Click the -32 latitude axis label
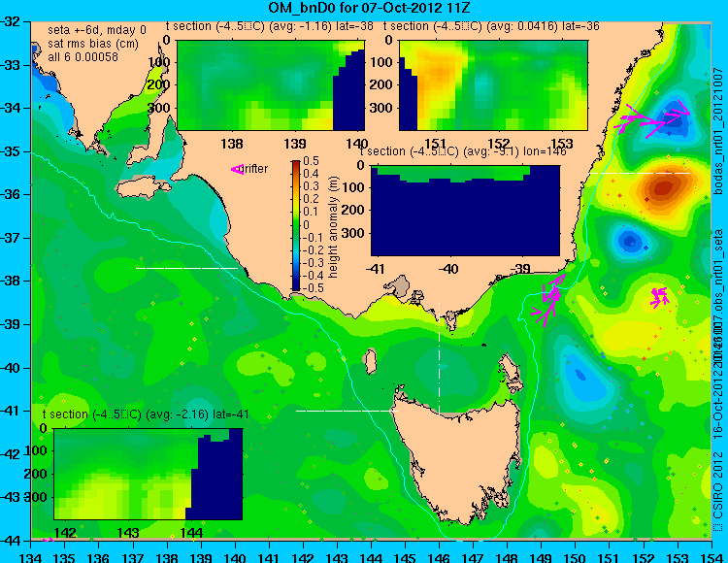Image resolution: width=728 pixels, height=563 pixels. click(x=10, y=21)
